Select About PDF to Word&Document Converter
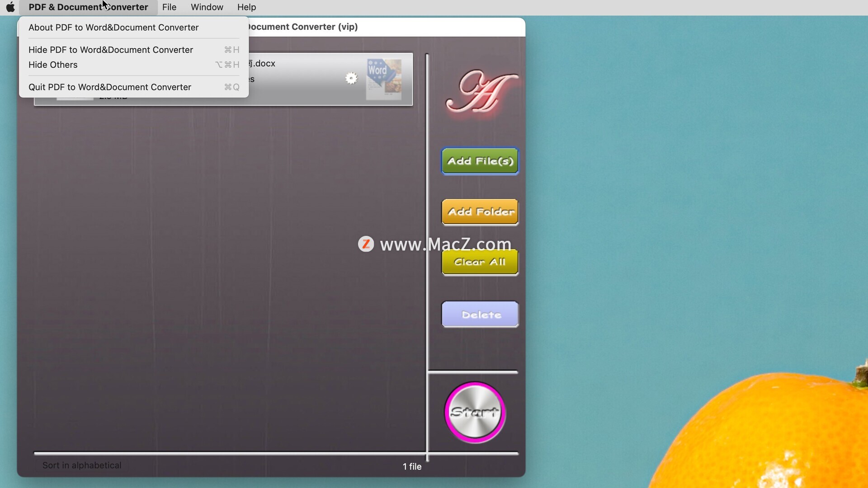This screenshot has height=488, width=868. tap(134, 28)
